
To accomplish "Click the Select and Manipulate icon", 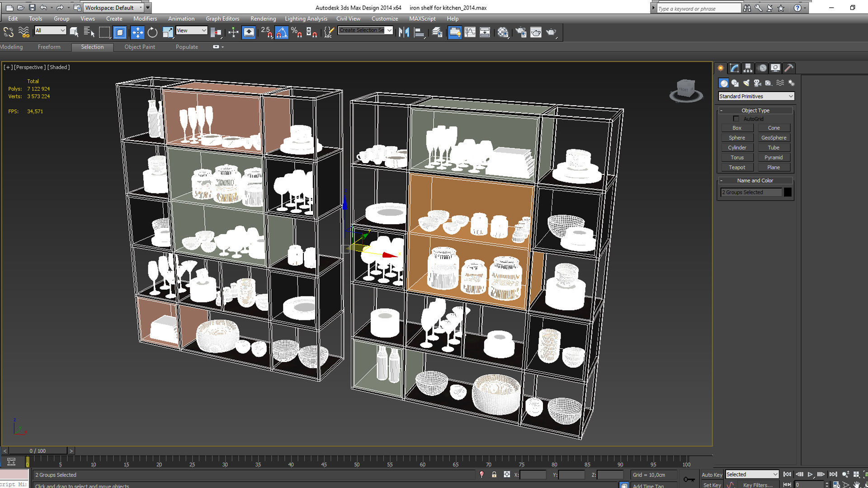I will [233, 32].
